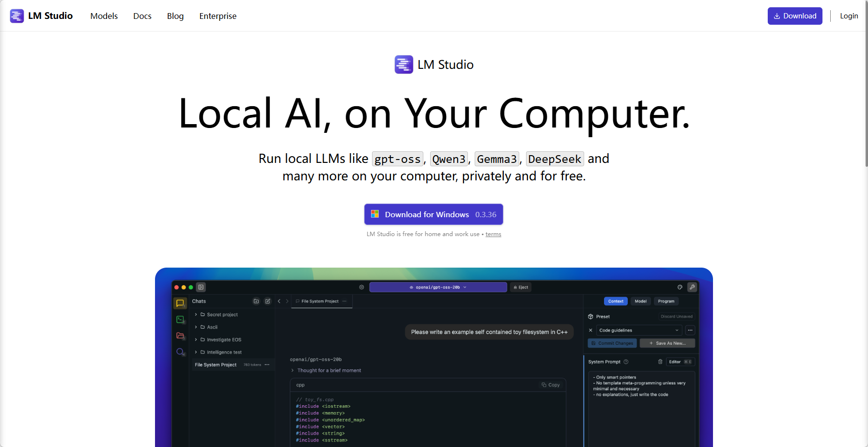Click the 'openai/gpt-oss-20b' response label
Image resolution: width=868 pixels, height=447 pixels.
[x=316, y=359]
